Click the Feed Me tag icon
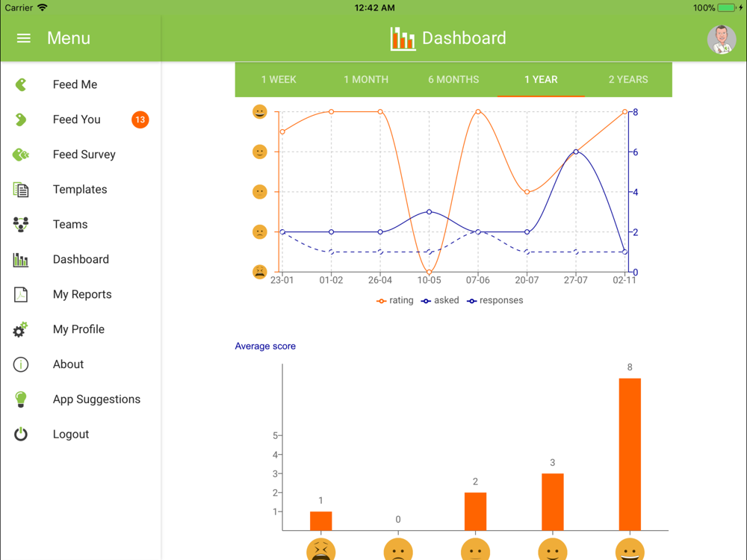This screenshot has height=560, width=747. 20,85
